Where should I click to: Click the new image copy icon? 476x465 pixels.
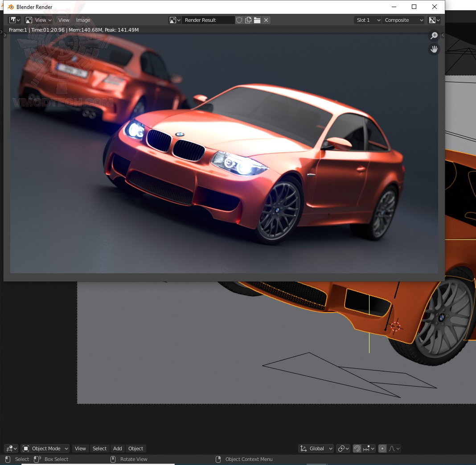click(x=248, y=20)
